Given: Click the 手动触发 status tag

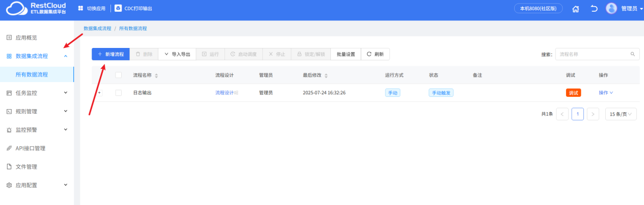Looking at the screenshot, I should 441,93.
